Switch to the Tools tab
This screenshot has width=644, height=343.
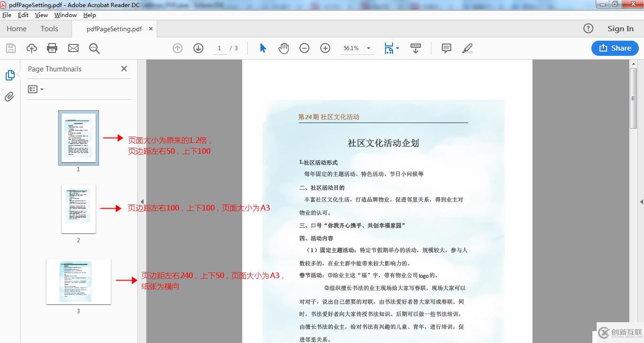[49, 28]
